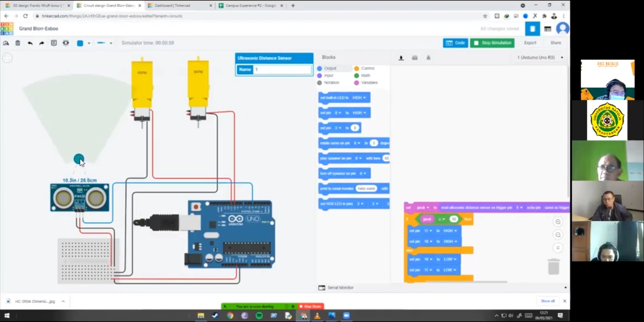644x322 pixels.
Task: Click the sensor Name input field
Action: pyautogui.click(x=282, y=69)
